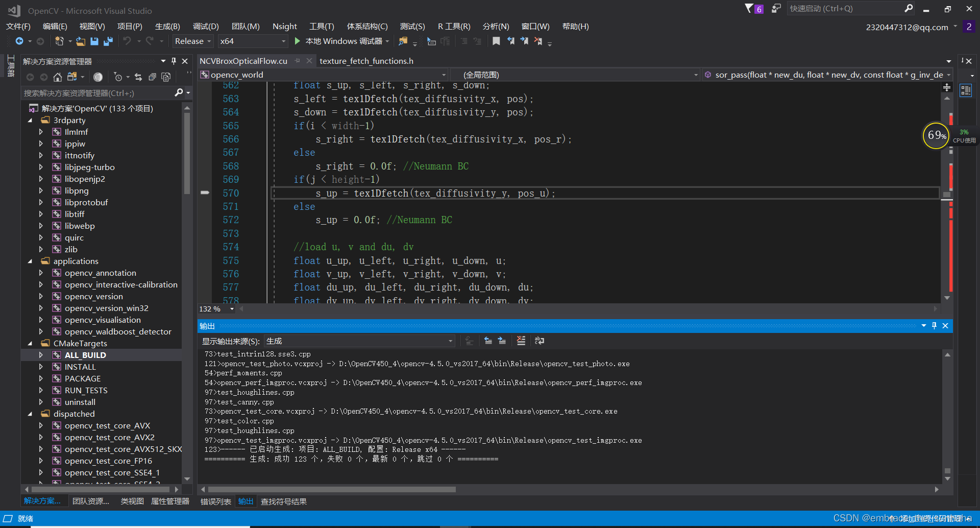Image resolution: width=980 pixels, height=528 pixels.
Task: Switch to the 错误列表 panel
Action: pyautogui.click(x=215, y=501)
